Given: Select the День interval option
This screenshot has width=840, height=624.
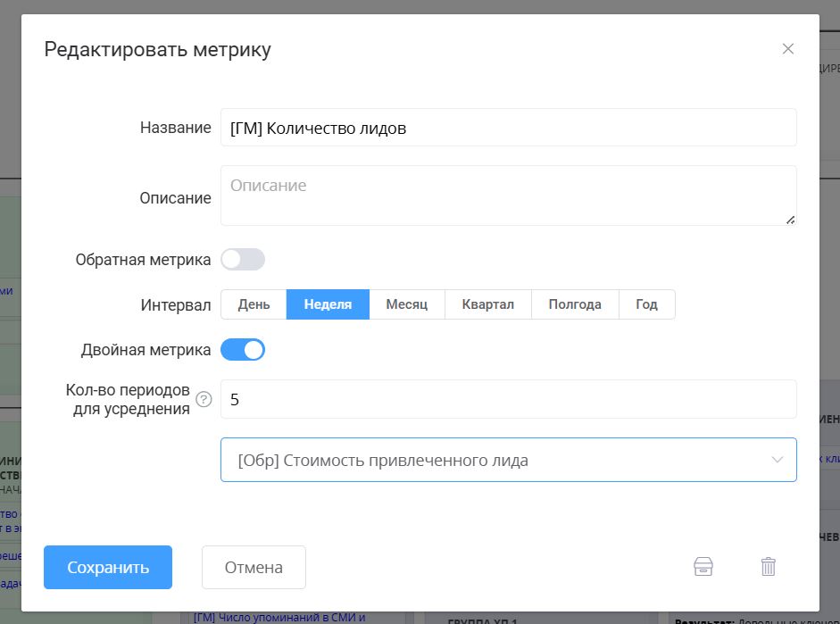Looking at the screenshot, I should coord(254,304).
